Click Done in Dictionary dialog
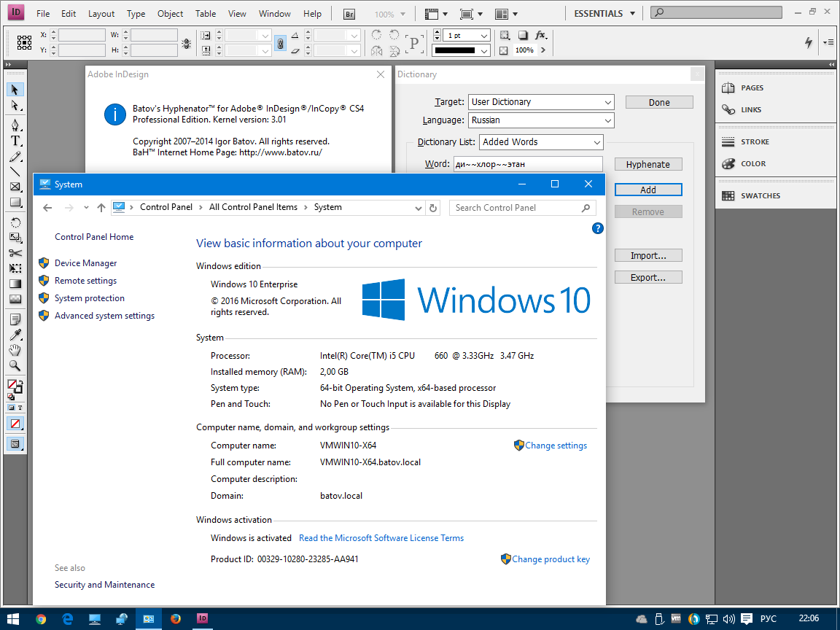This screenshot has width=840, height=630. point(659,102)
